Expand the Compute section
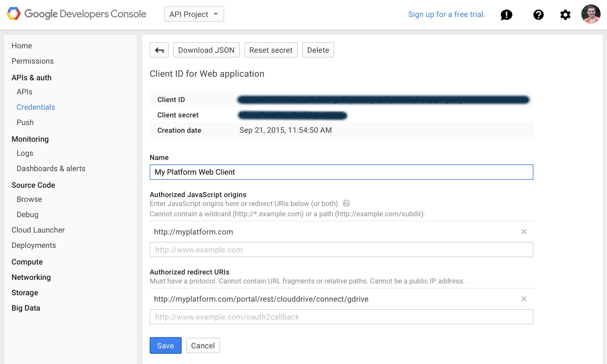Screen dimensions: 607x364 coord(27,262)
